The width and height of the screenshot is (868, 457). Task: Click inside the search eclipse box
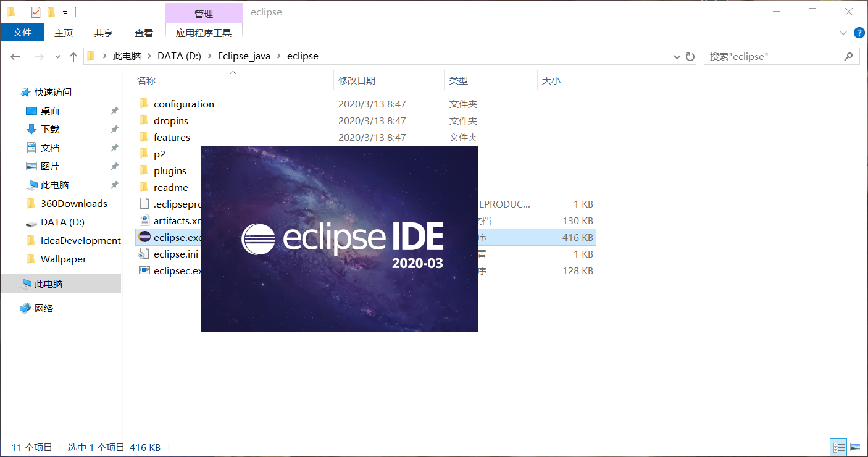pos(772,56)
